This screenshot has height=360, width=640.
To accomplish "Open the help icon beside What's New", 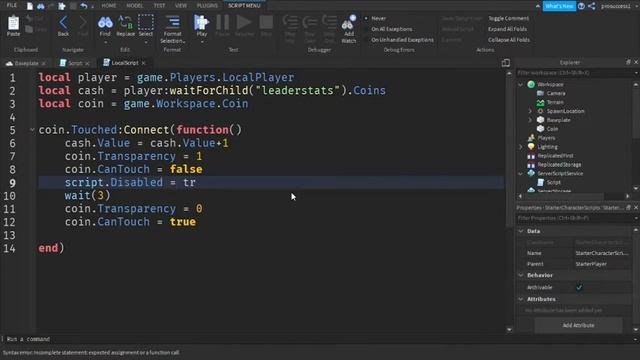I will (x=581, y=6).
